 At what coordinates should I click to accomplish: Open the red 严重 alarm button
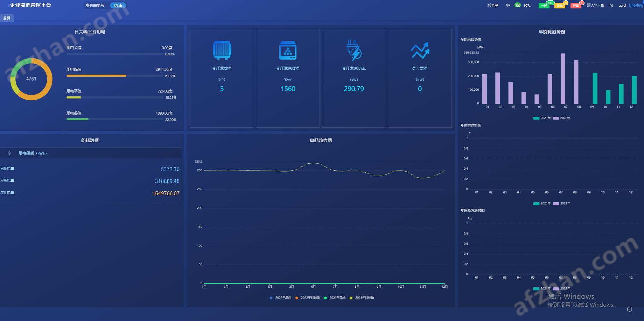pos(576,6)
